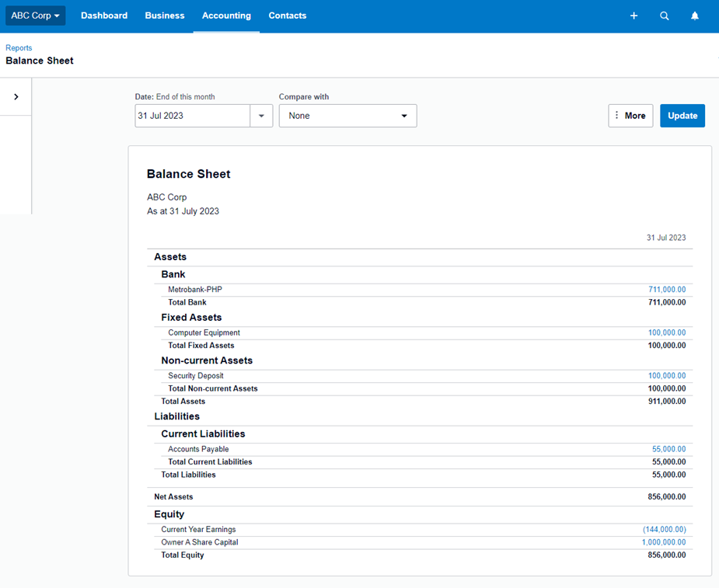
Task: Click the Computer Equipment row label
Action: [204, 332]
